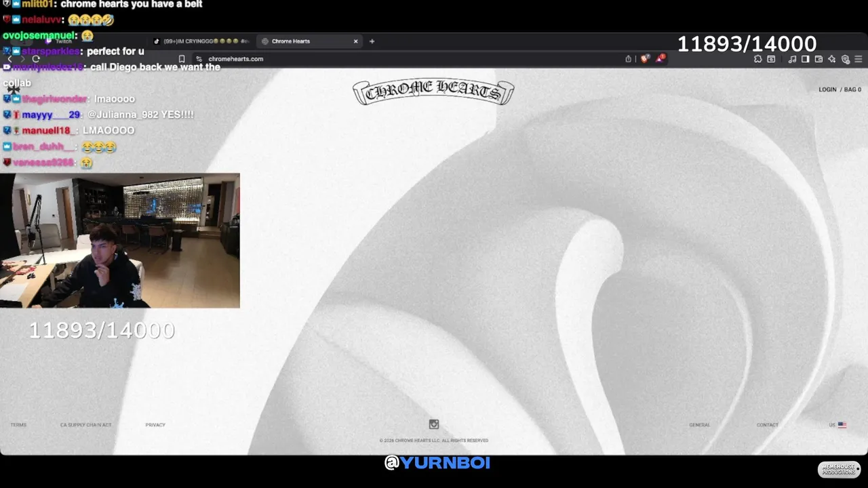Open a new tab with the plus button
This screenshot has width=868, height=488.
[x=372, y=41]
